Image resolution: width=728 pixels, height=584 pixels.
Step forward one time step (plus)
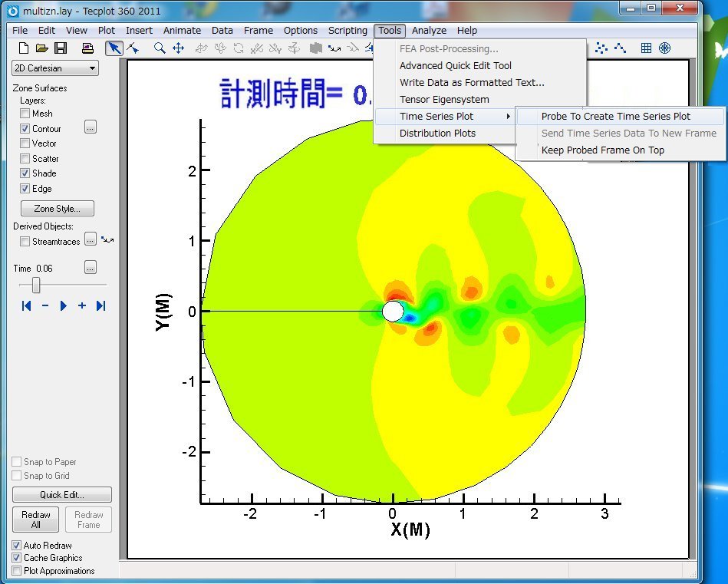[x=82, y=305]
